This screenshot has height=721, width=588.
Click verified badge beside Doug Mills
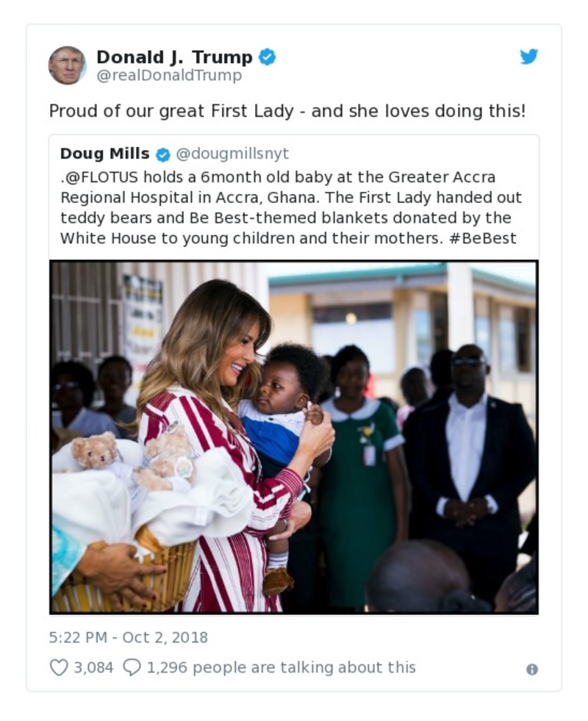pos(163,154)
